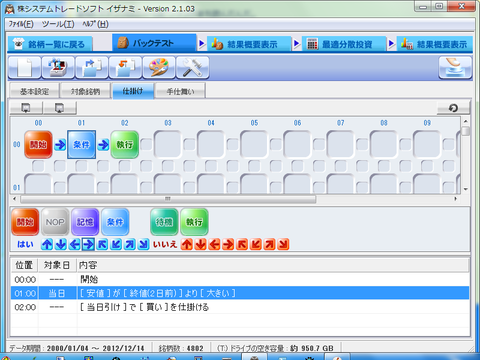Set はい direction to blue up-right arrow

(x=130, y=244)
